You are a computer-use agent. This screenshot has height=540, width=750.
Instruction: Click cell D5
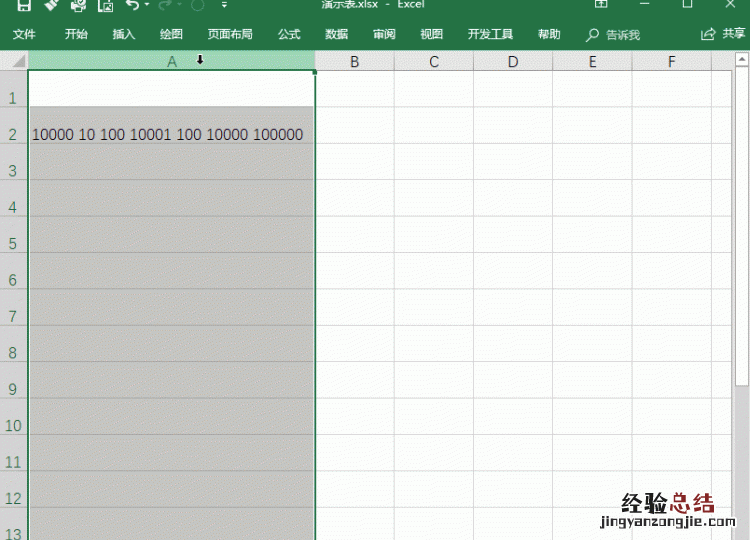point(513,234)
